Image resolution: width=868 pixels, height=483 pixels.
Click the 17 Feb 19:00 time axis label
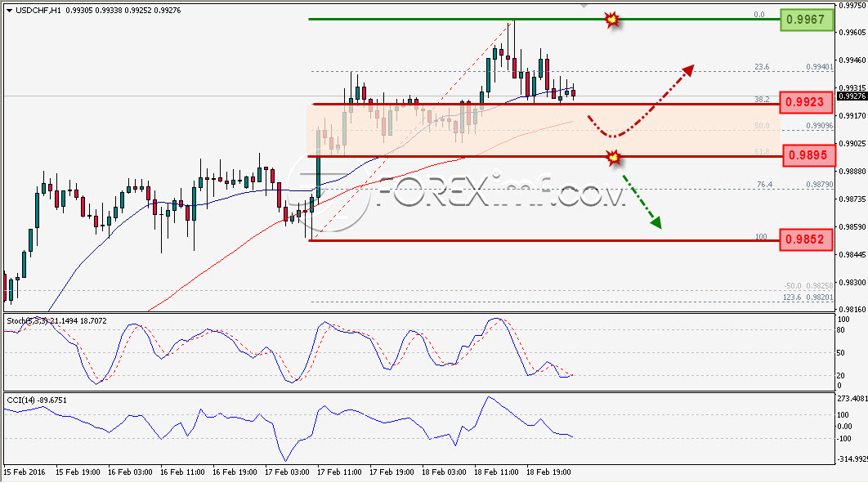click(391, 472)
